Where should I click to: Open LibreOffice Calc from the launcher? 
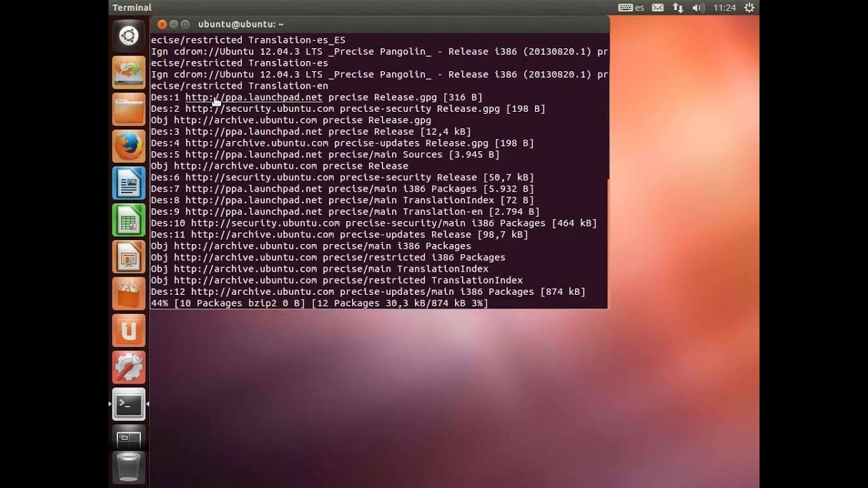129,220
